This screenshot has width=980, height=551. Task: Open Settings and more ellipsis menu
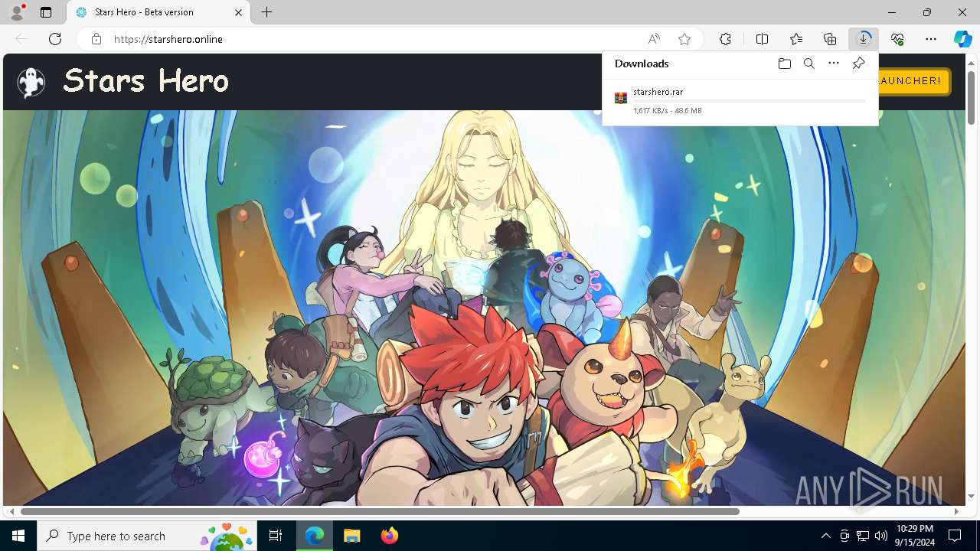pyautogui.click(x=931, y=39)
